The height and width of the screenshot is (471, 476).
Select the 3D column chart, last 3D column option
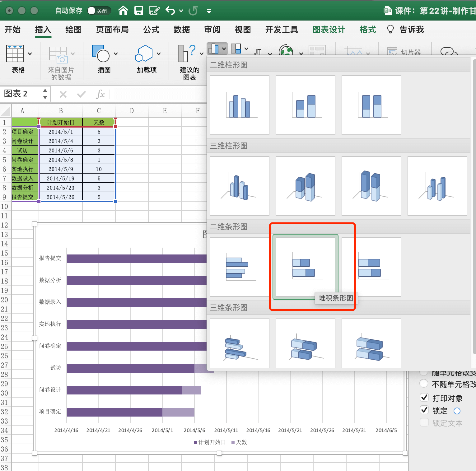[437, 186]
